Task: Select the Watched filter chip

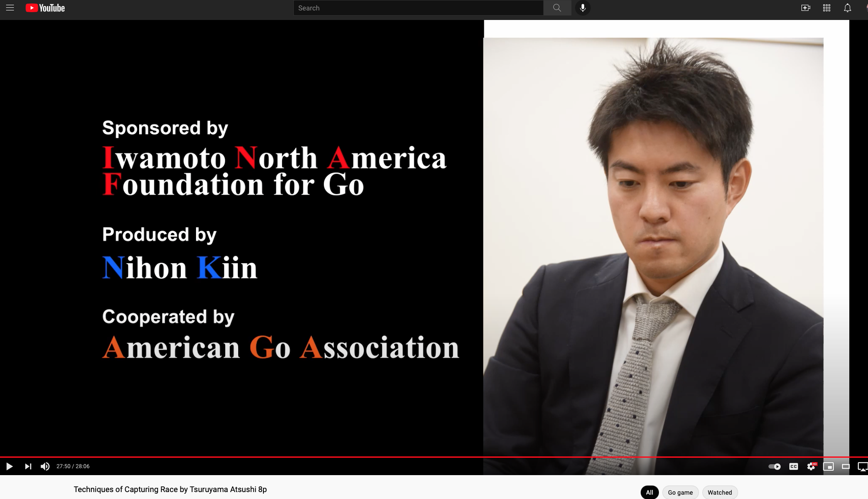Action: pyautogui.click(x=720, y=492)
